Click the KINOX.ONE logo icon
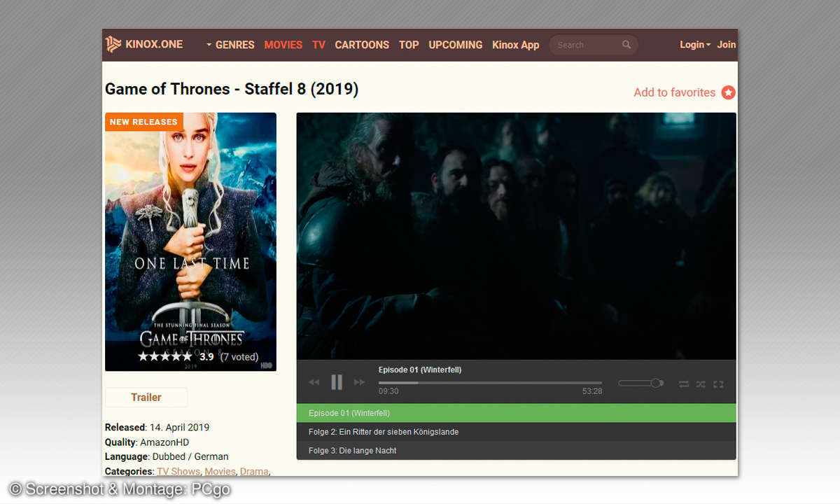 pos(113,44)
